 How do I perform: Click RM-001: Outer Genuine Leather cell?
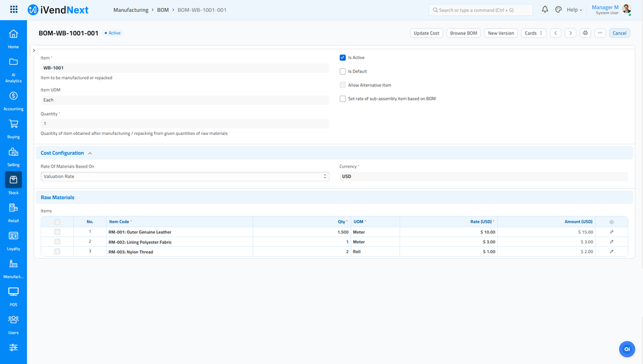coord(179,232)
